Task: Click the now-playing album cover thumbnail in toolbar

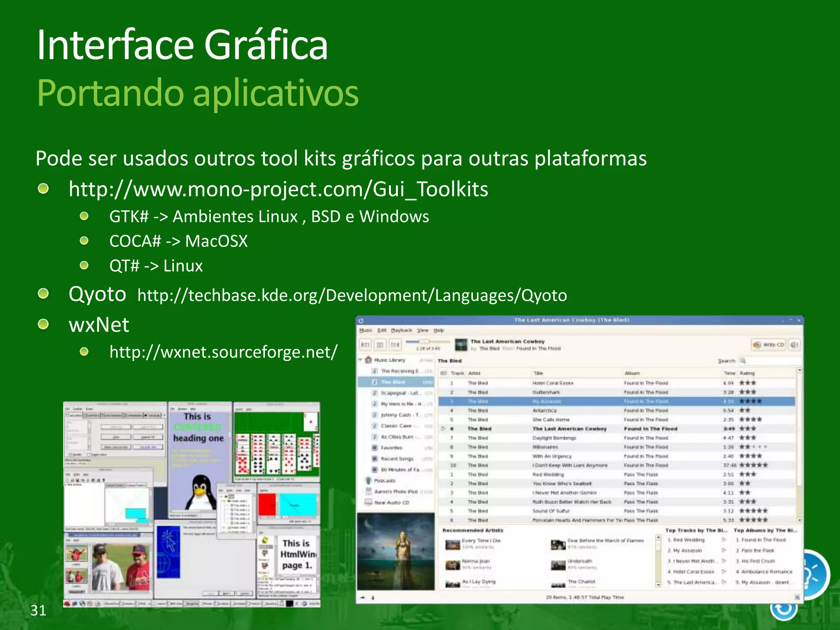Action: 461,345
